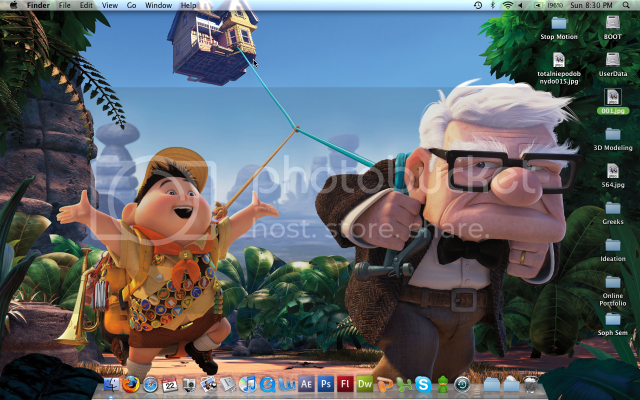This screenshot has height=400, width=640.
Task: Open the File menu
Action: tap(64, 6)
